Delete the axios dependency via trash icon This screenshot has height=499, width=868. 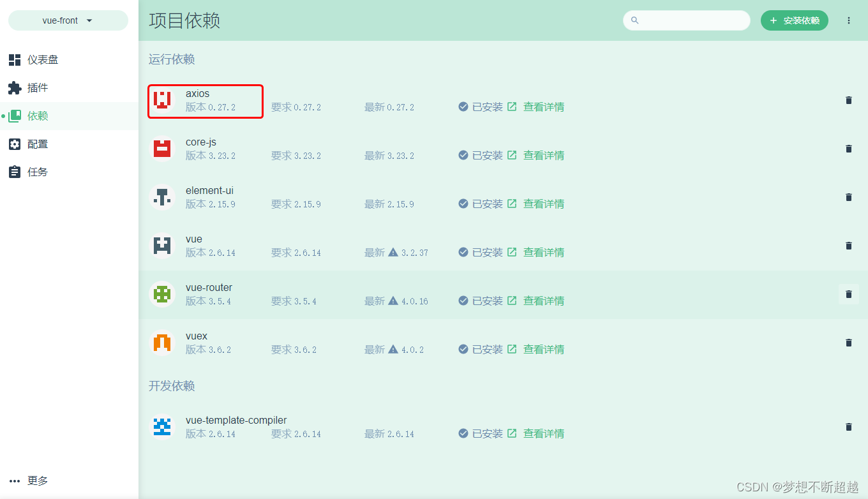(x=849, y=100)
